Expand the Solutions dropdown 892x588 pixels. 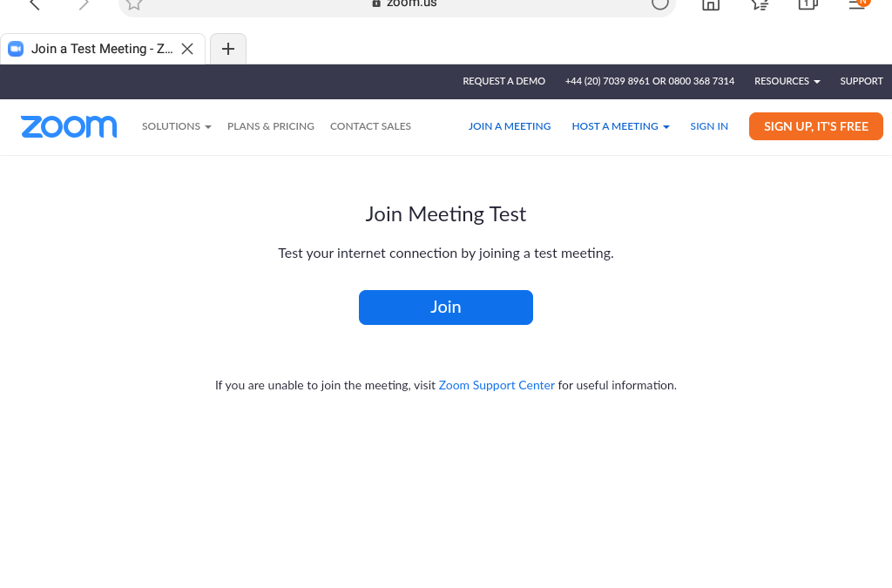pos(176,126)
